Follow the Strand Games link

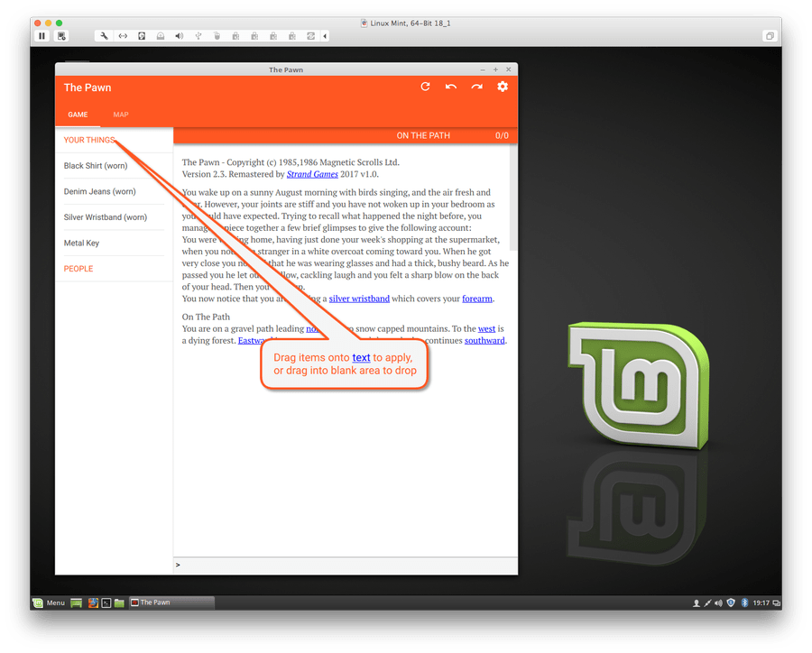coord(314,174)
